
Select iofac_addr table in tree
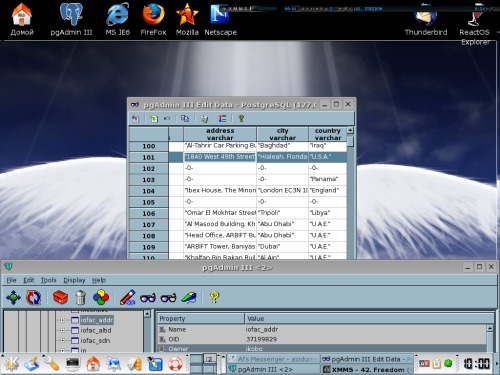coord(97,320)
